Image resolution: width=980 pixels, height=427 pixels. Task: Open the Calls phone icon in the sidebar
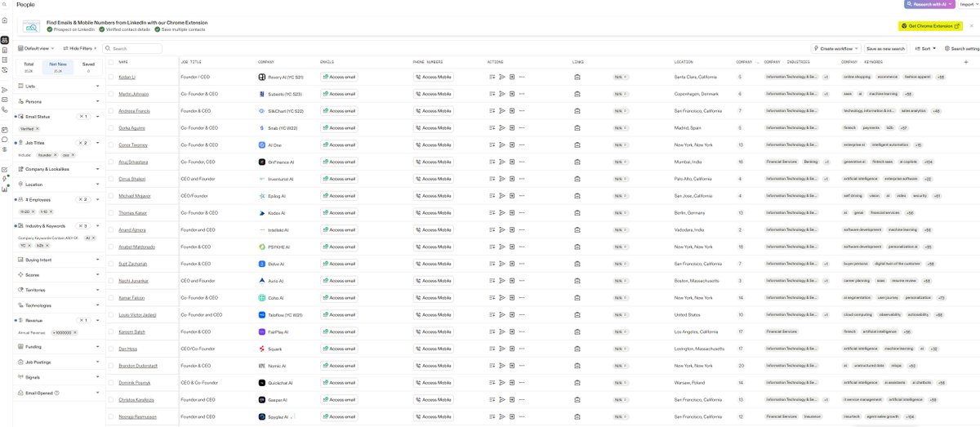5,109
